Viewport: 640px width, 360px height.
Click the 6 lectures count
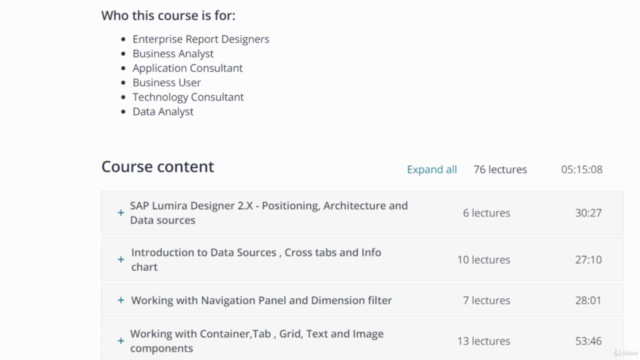click(487, 213)
